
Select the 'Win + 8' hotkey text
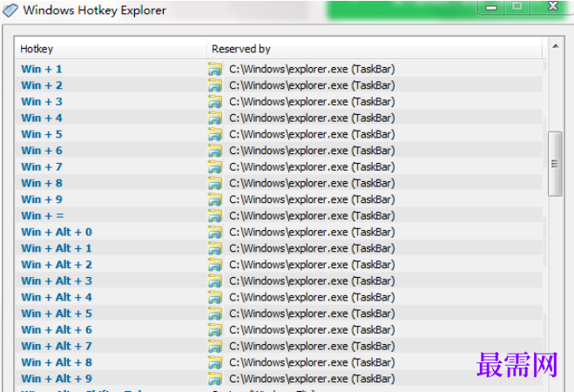pyautogui.click(x=42, y=184)
